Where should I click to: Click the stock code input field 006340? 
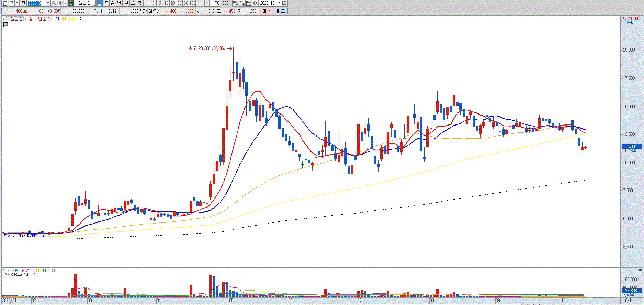click(36, 3)
